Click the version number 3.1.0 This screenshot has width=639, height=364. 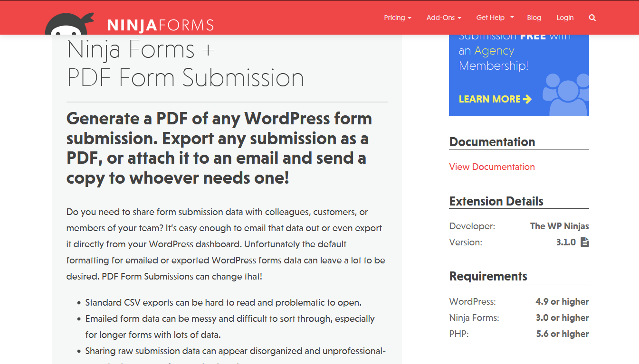[x=566, y=242]
